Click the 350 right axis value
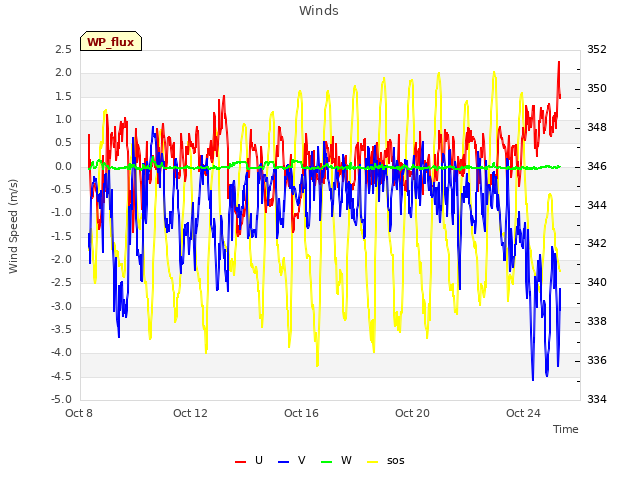Image resolution: width=640 pixels, height=480 pixels. [x=597, y=88]
